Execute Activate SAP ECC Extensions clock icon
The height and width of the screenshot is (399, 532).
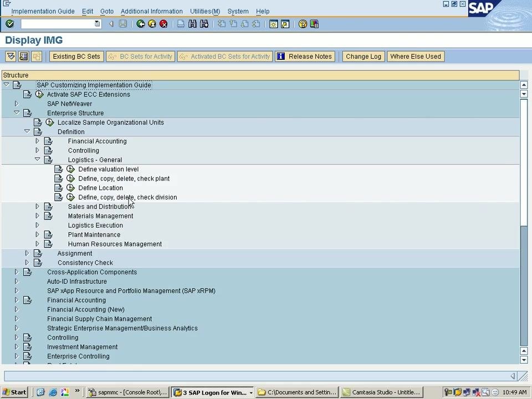point(39,94)
